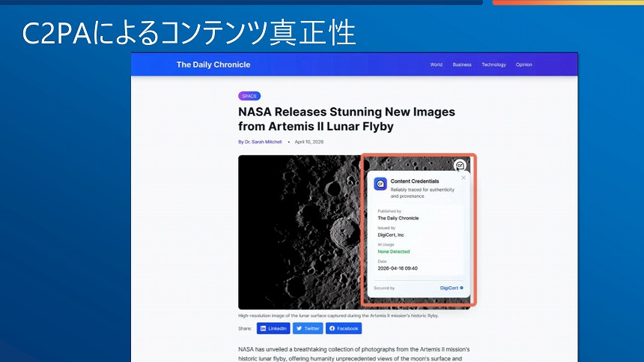Click the DigiCert secured-by link
Screen dimensions: 644x362
tap(452, 288)
